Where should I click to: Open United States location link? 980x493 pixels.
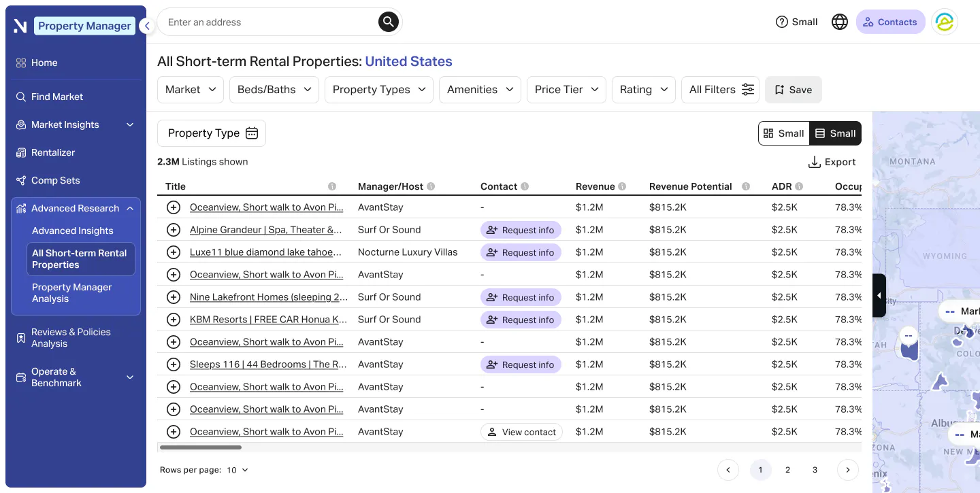(x=408, y=61)
